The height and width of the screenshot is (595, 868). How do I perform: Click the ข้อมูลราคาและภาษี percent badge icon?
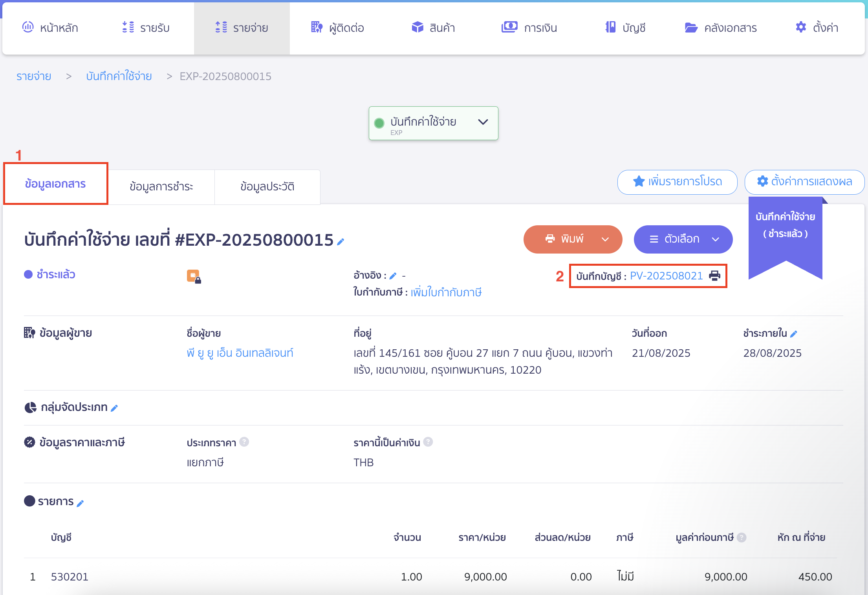(x=29, y=442)
